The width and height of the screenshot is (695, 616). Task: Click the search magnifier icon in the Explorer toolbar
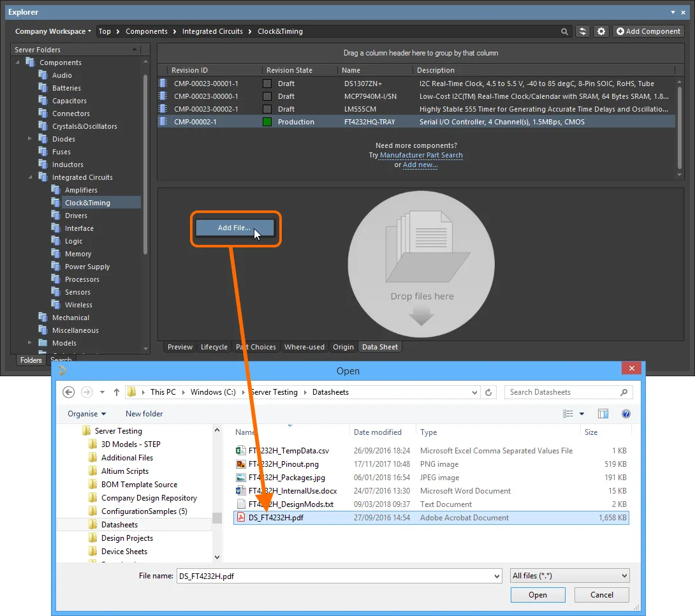click(x=564, y=31)
